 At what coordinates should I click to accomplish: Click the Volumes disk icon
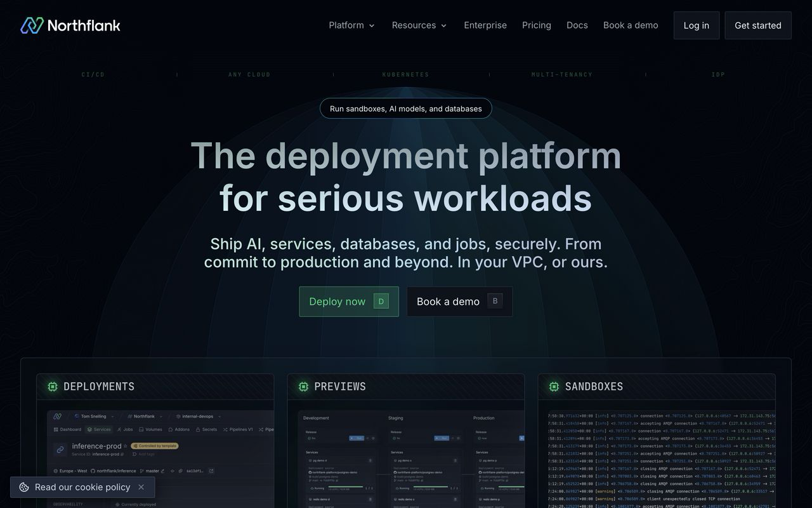coord(141,429)
